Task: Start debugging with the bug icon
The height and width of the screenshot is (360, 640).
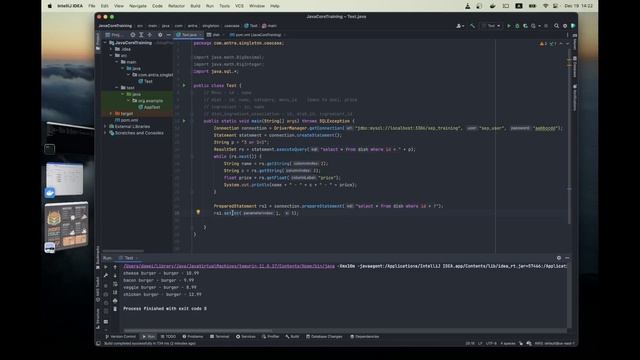Action: (x=517, y=26)
